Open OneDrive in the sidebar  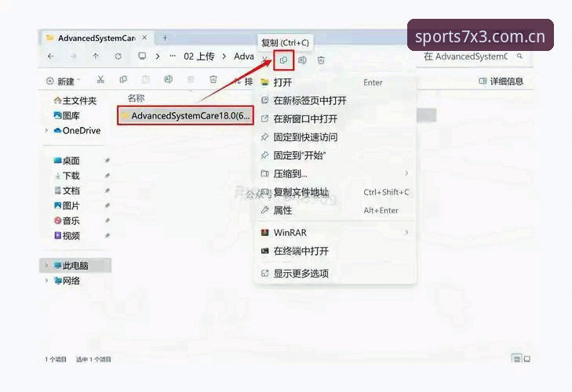[x=77, y=131]
